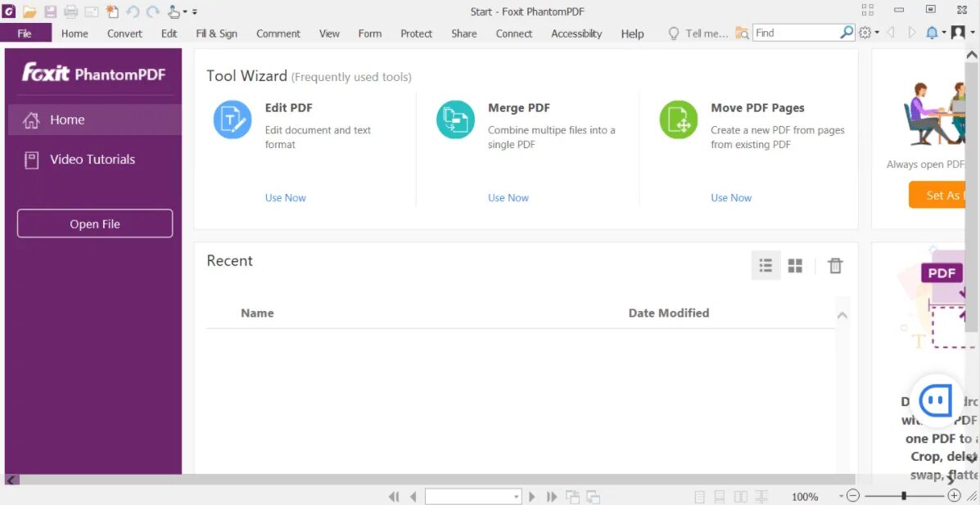Select Home in the purple sidebar
Screen dimensions: 980x505
pos(94,119)
